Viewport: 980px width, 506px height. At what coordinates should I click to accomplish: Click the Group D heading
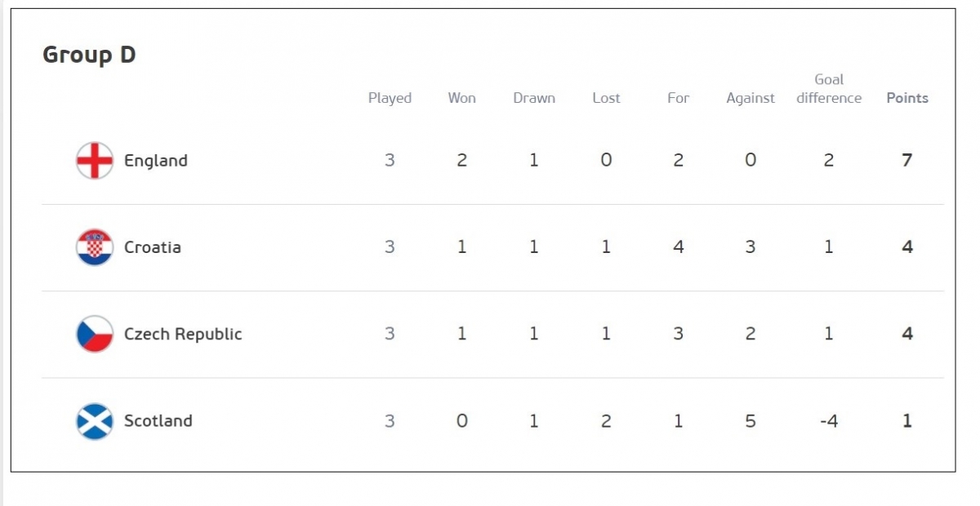pos(89,55)
